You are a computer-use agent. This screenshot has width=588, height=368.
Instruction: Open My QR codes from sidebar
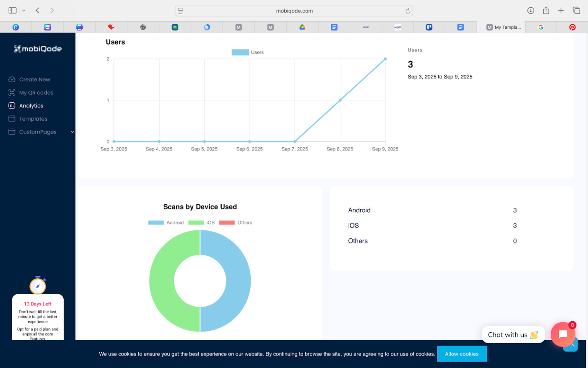coord(36,92)
